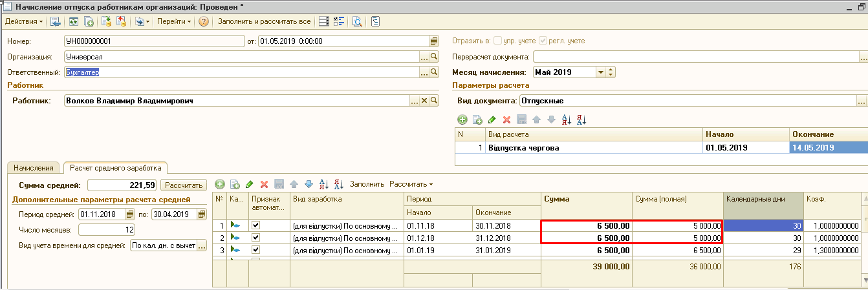Add row in average earnings table

(220, 184)
